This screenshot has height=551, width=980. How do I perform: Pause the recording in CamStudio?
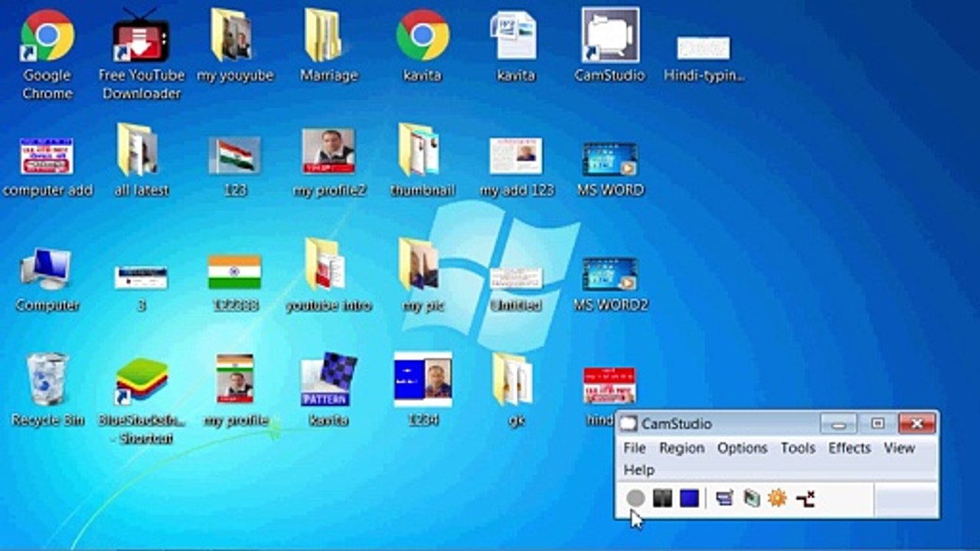coord(662,498)
